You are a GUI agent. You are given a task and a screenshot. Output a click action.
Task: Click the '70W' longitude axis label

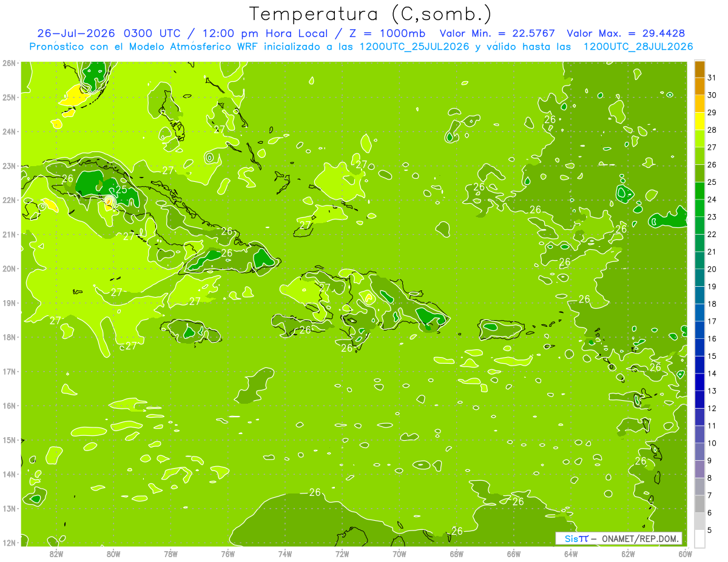(x=399, y=554)
